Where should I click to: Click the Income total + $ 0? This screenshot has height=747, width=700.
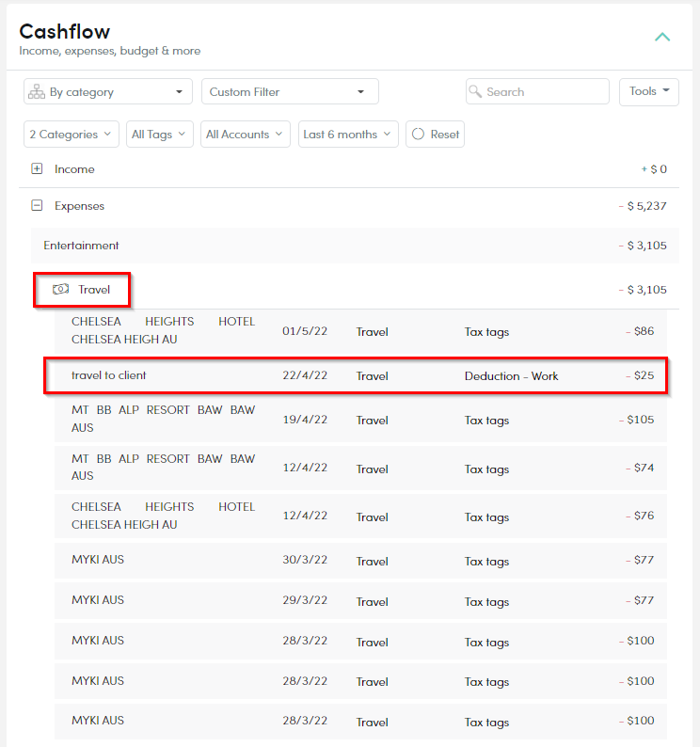654,169
